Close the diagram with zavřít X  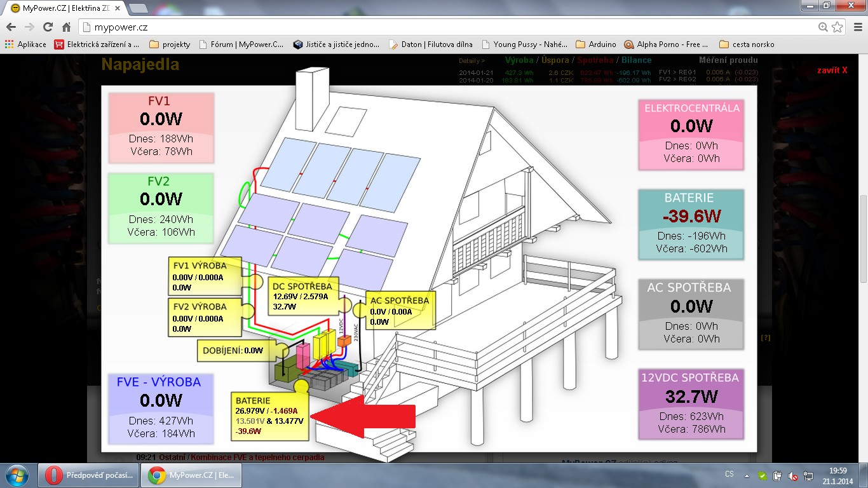click(832, 70)
